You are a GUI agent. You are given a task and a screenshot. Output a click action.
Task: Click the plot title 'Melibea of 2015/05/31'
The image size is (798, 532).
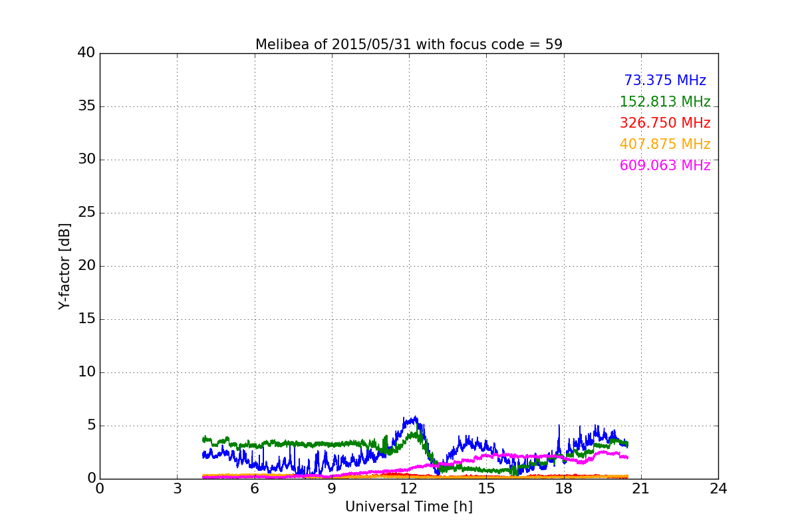409,45
